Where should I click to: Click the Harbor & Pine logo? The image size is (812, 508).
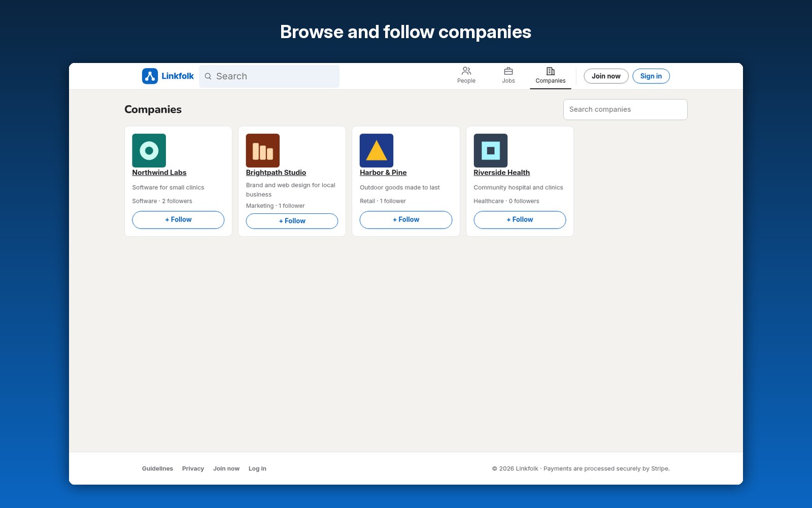(x=377, y=150)
